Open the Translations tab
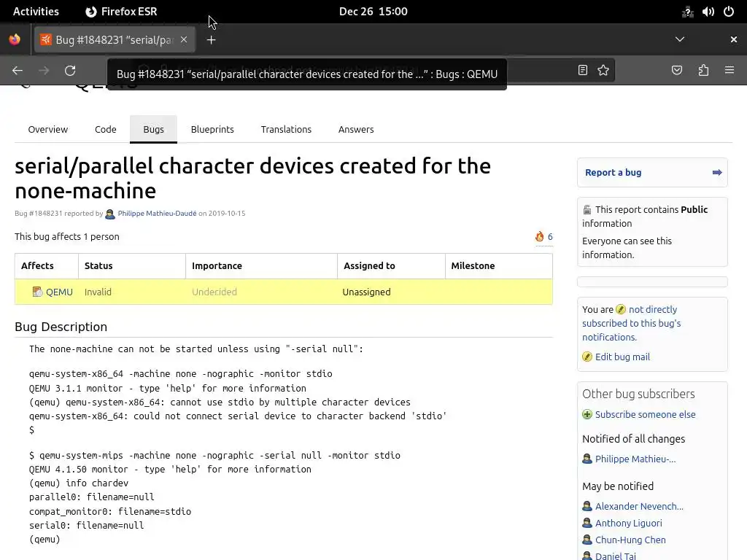This screenshot has width=747, height=560. [286, 129]
